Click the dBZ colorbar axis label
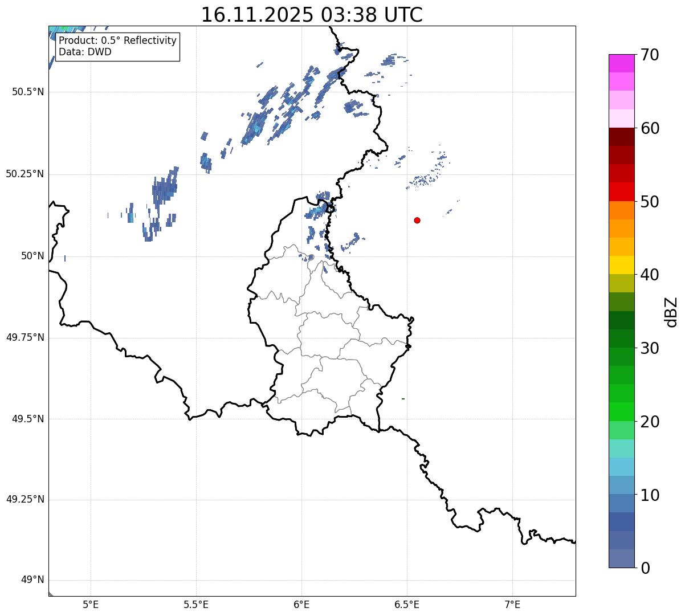Screen dimensions: 685x616 671,311
